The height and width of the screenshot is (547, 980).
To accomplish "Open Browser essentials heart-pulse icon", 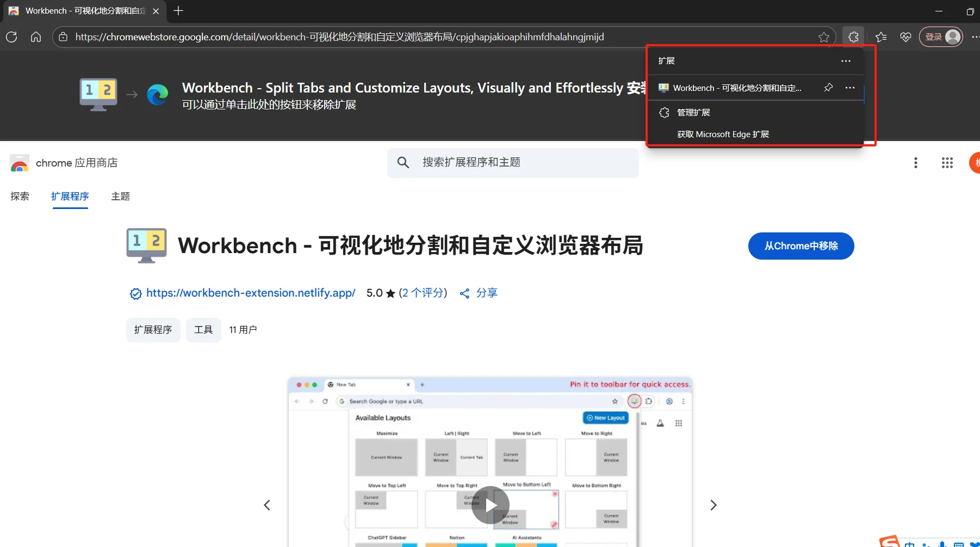I will pos(906,37).
